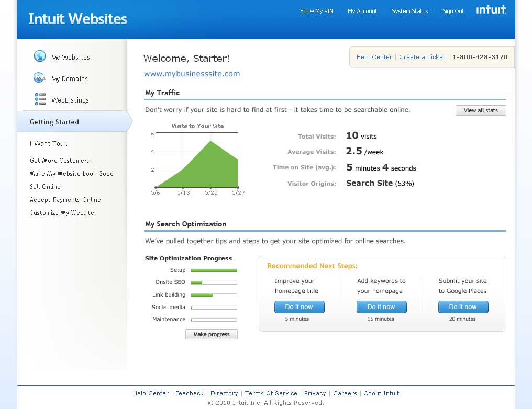The width and height of the screenshot is (532, 409).
Task: Click the 5 minutes 4 seconds value
Action: [x=381, y=167]
